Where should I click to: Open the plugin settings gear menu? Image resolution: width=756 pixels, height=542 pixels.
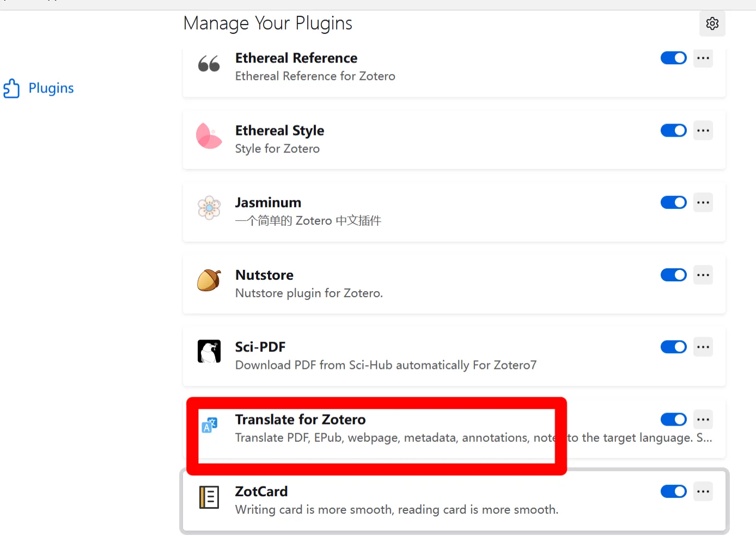[x=712, y=23]
